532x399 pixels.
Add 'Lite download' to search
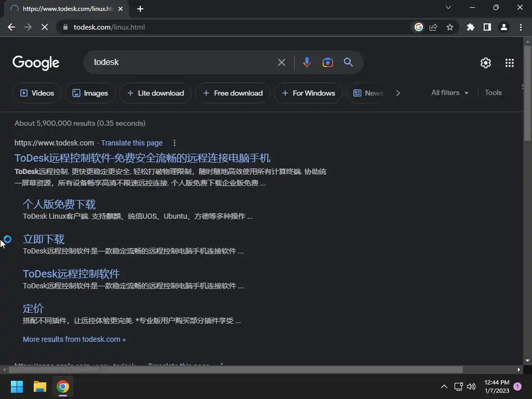point(155,93)
